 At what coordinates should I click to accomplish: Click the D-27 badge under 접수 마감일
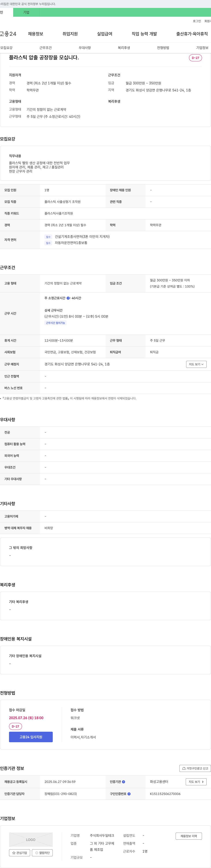coord(16,726)
